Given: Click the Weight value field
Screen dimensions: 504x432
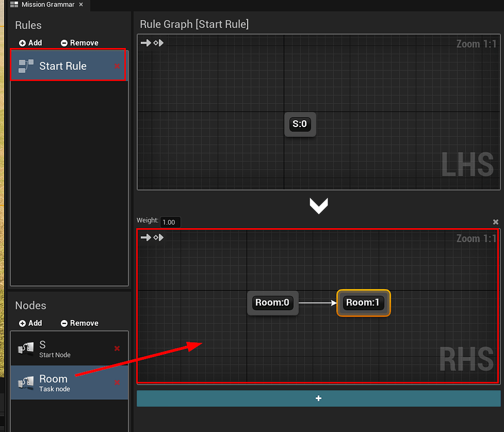Looking at the screenshot, I should point(170,222).
